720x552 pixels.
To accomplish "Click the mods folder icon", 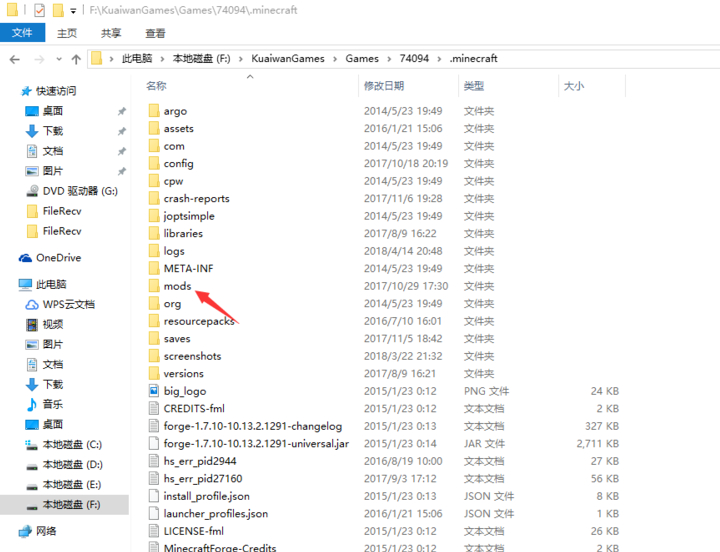I will click(154, 286).
